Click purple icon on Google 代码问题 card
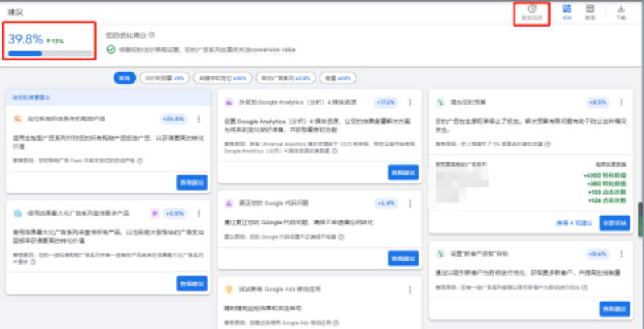Screen dimensions: 644x329 (229, 203)
